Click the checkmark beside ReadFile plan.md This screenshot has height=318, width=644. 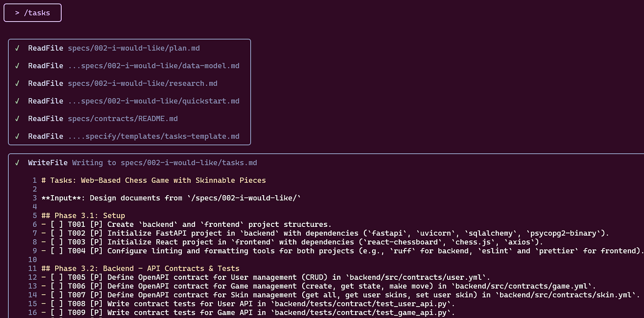click(x=17, y=48)
